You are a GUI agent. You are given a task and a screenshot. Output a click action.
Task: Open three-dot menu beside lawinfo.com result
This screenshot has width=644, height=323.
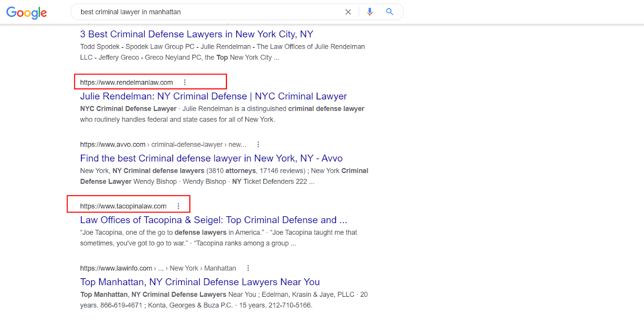tap(248, 268)
